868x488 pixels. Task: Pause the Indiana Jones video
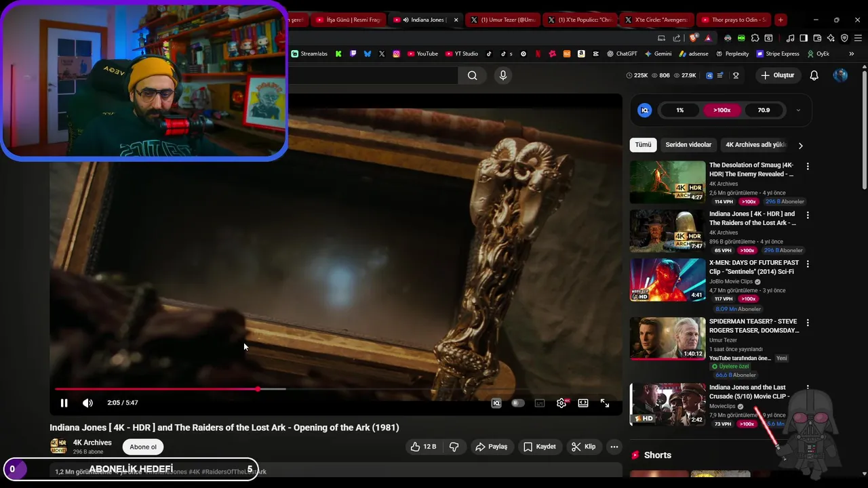(x=64, y=403)
